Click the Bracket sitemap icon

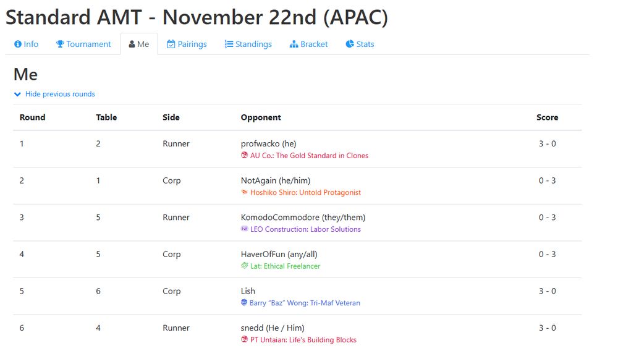tap(294, 44)
